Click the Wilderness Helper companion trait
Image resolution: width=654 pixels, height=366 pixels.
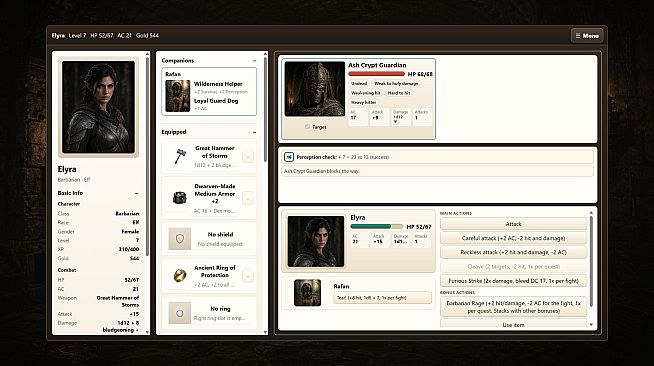218,84
